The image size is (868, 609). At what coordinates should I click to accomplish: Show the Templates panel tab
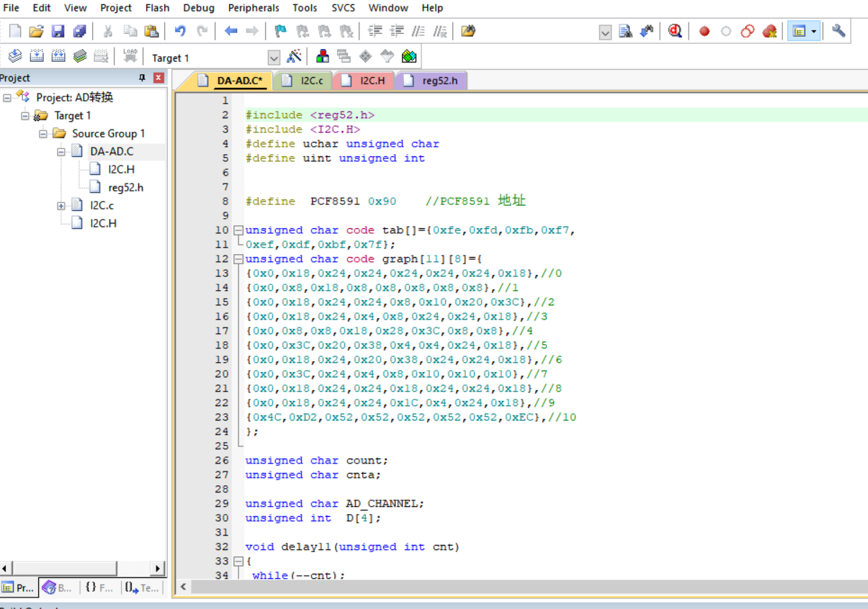coord(142,587)
